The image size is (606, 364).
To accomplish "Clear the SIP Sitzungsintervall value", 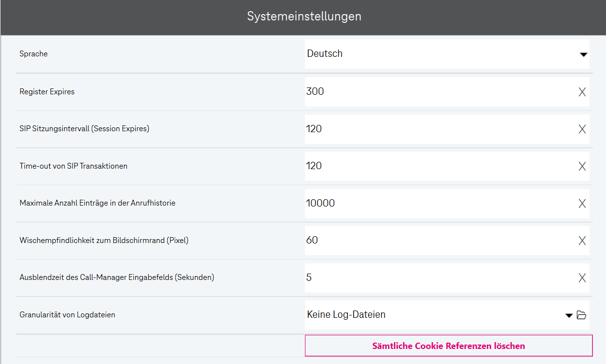I will tap(582, 129).
